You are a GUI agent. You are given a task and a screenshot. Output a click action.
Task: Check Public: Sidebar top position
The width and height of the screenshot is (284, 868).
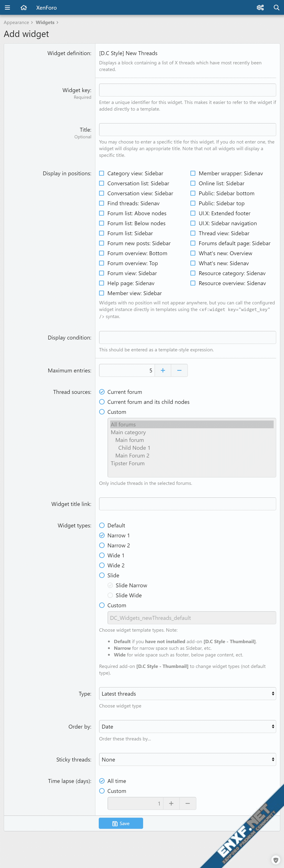click(x=193, y=203)
